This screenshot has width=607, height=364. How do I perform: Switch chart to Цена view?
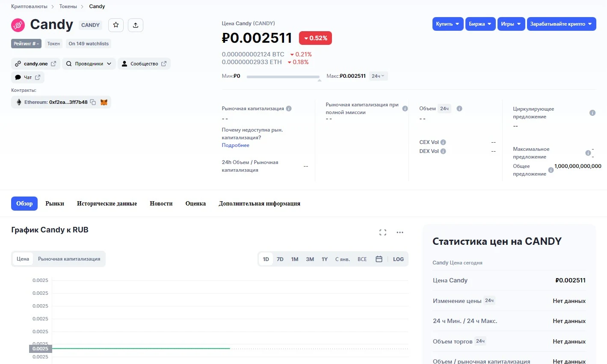[23, 259]
